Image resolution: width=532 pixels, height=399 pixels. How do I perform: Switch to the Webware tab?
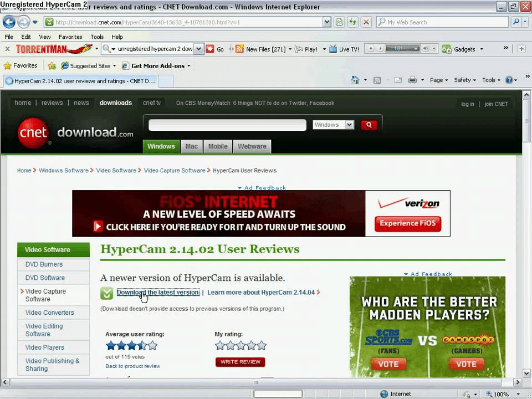coord(252,146)
